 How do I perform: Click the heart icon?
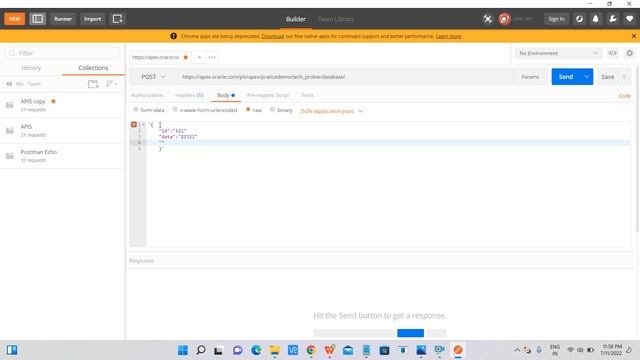point(629,19)
